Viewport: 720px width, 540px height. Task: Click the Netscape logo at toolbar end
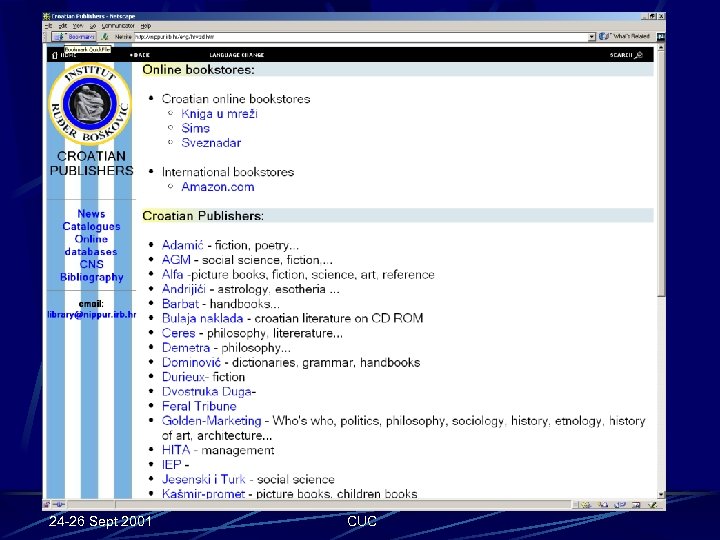(x=661, y=36)
